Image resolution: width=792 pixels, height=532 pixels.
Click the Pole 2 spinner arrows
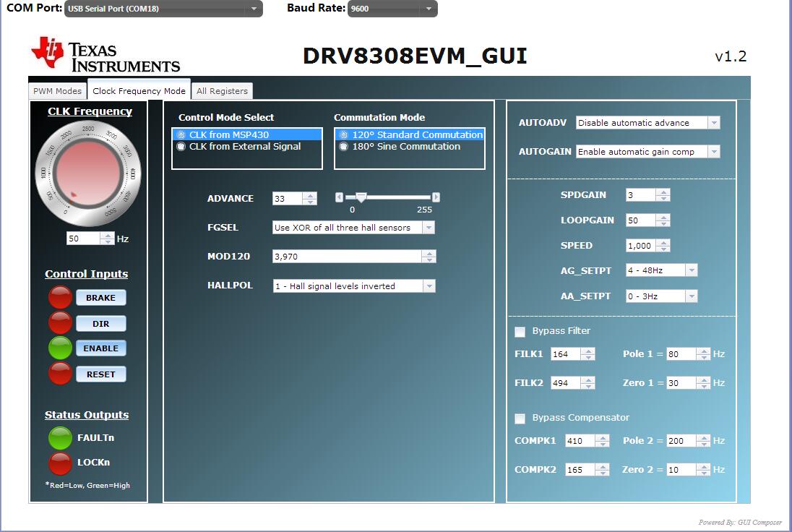(703, 440)
